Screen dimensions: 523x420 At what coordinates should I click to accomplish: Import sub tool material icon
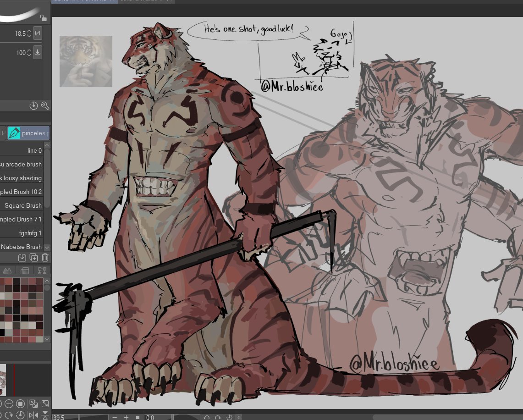[22, 258]
